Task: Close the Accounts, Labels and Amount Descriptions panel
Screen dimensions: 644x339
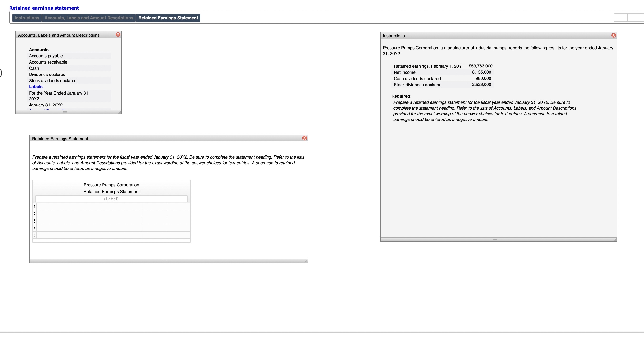Action: (x=118, y=35)
